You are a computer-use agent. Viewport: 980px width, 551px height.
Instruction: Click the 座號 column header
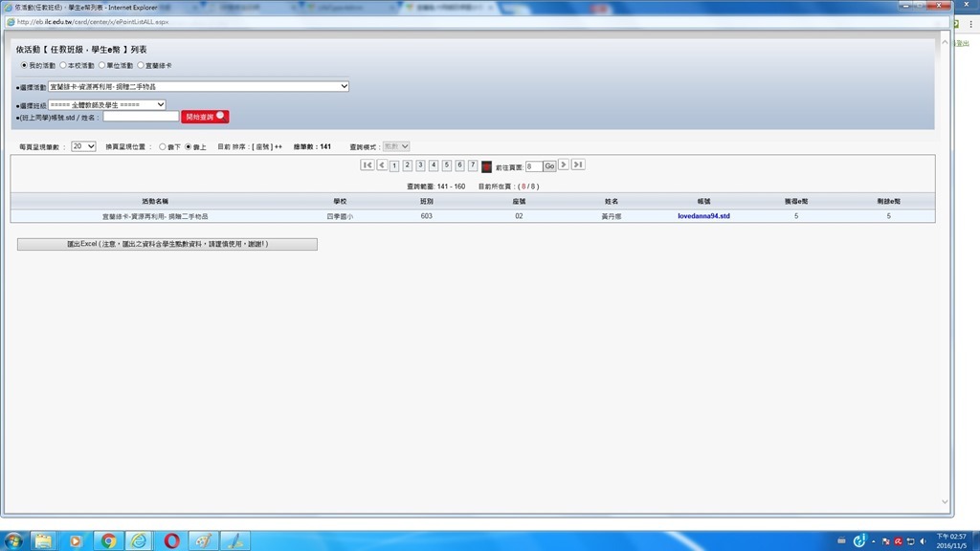(x=519, y=201)
